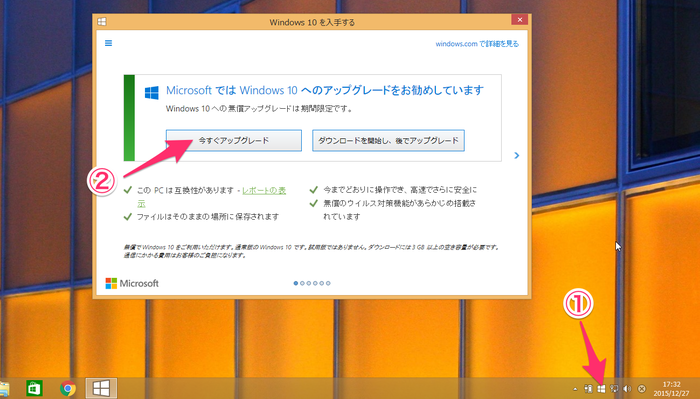Click ダウンロードを開始し、後でアップグレード button
700x399 pixels.
point(388,141)
